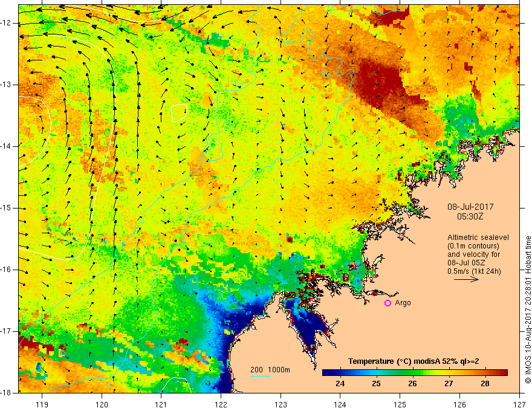This screenshot has width=532, height=411.
Task: Click longitude label 124
Action: (340, 404)
